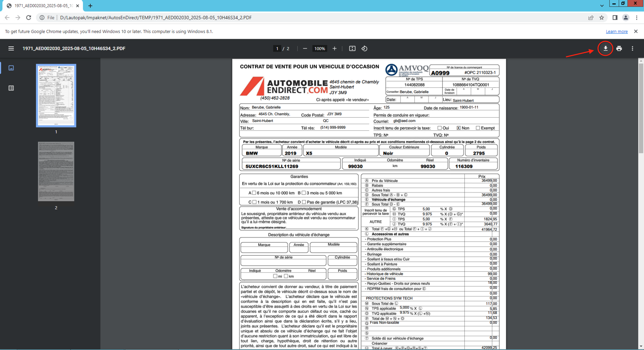
Task: Close the 1971_AED002030 PDF tab
Action: [x=78, y=6]
